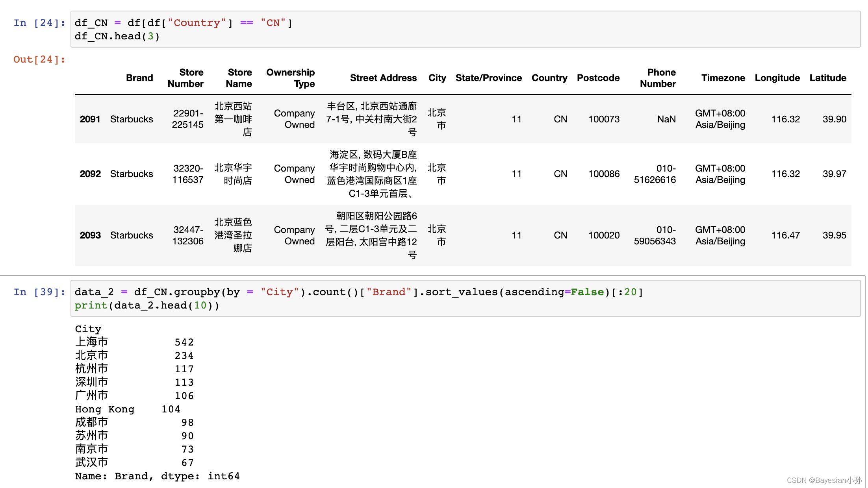Click postcode 100020
This screenshot has width=868, height=488.
(x=604, y=235)
